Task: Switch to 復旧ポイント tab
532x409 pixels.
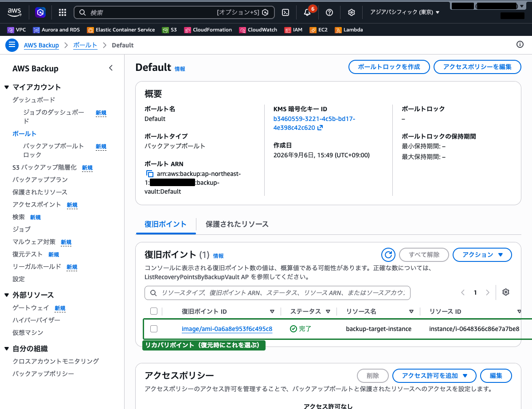Action: tap(165, 224)
